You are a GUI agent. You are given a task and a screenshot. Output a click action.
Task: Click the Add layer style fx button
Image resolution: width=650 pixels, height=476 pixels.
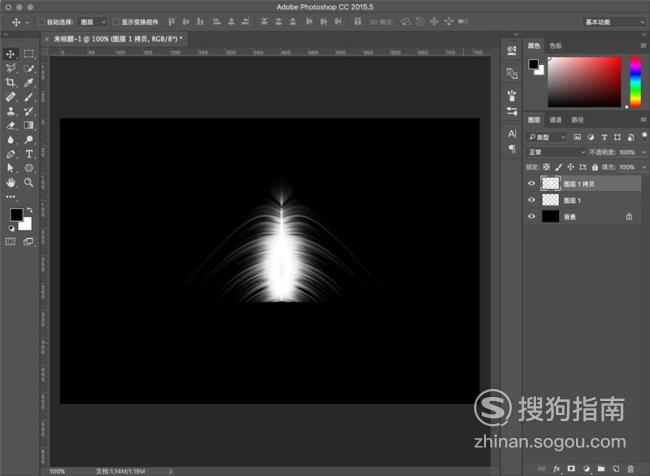click(556, 469)
